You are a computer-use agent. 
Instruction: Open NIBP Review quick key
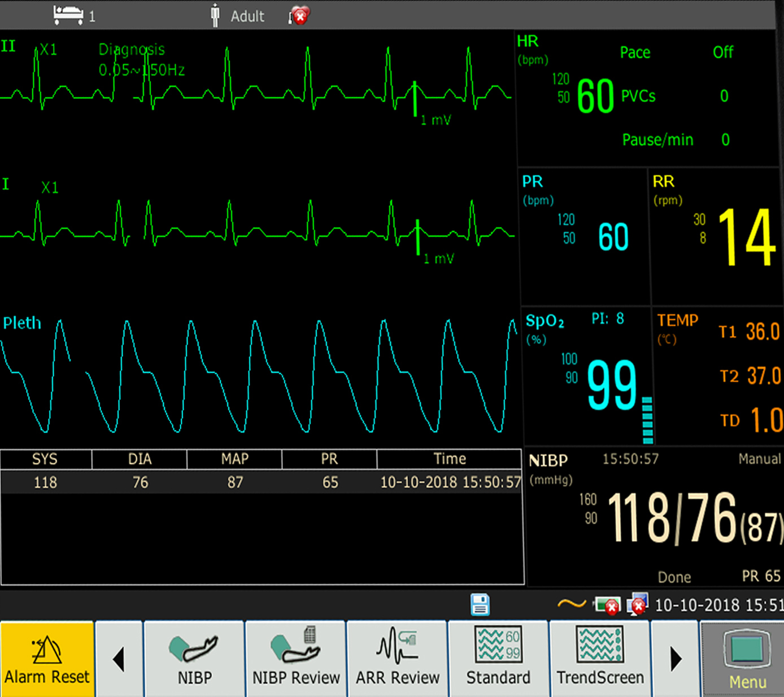[296, 659]
